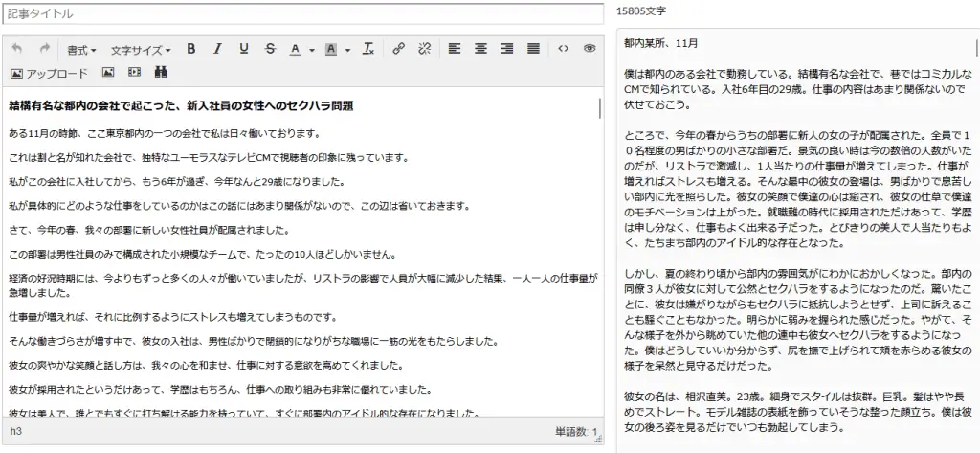Align text right
This screenshot has width=980, height=453.
coord(507,49)
